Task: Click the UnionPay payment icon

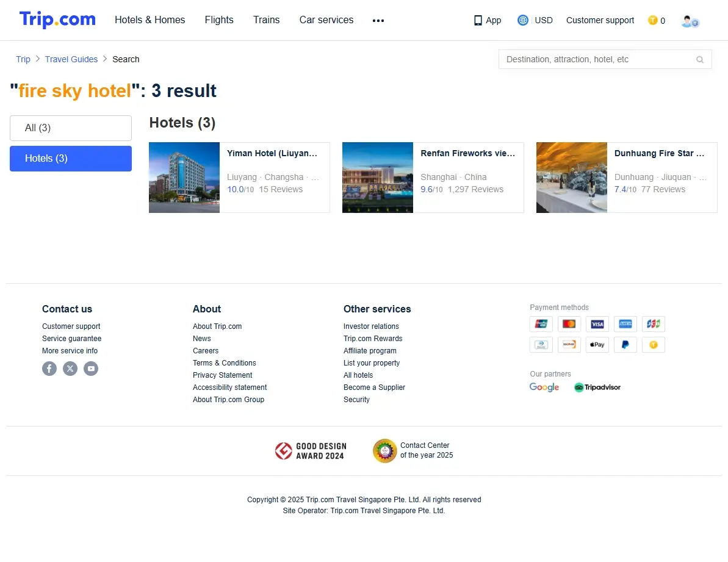Action: (541, 324)
